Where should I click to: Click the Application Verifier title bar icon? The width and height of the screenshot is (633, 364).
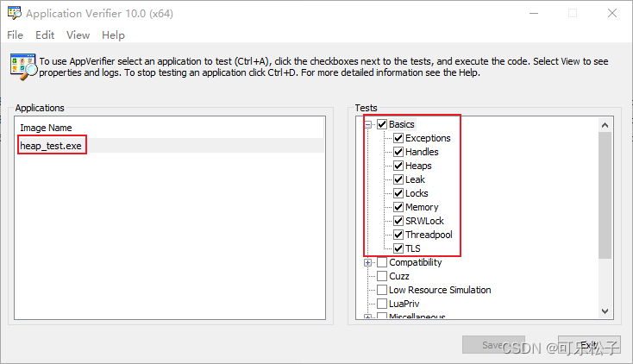(15, 13)
